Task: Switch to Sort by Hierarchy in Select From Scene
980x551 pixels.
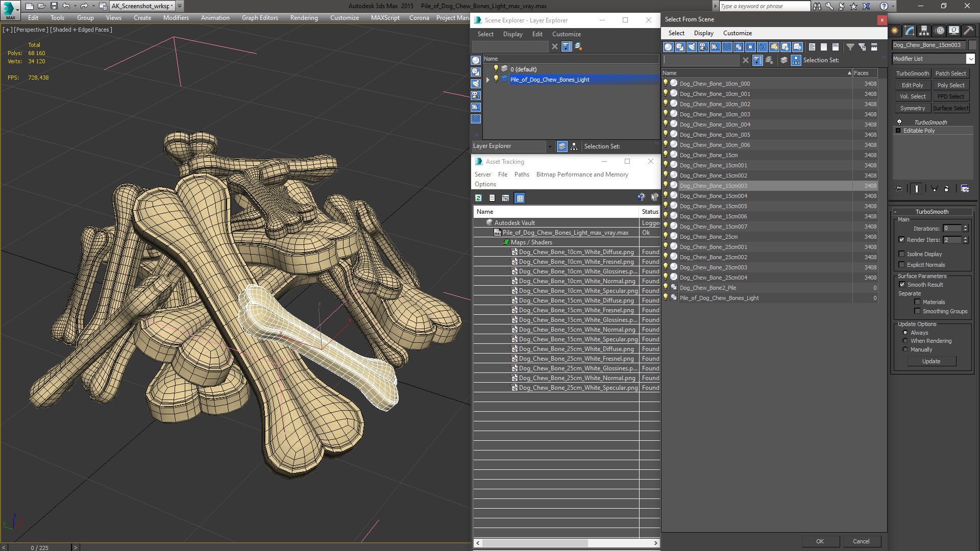Action: 796,60
